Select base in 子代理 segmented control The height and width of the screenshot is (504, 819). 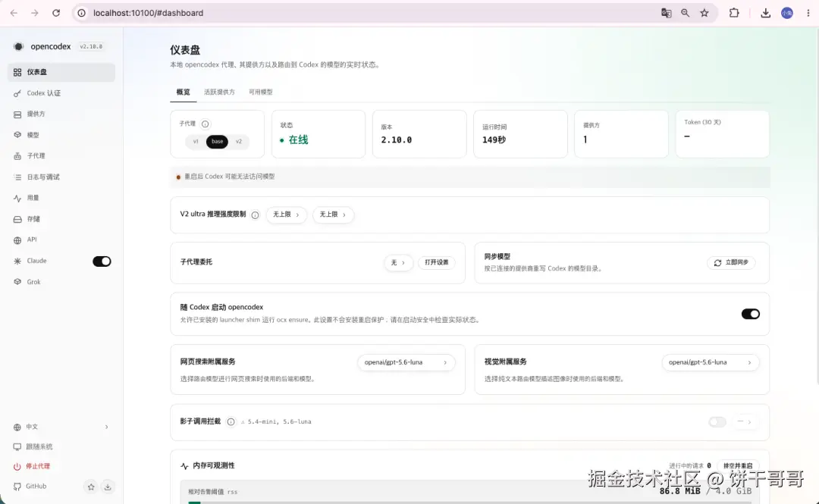coord(218,142)
